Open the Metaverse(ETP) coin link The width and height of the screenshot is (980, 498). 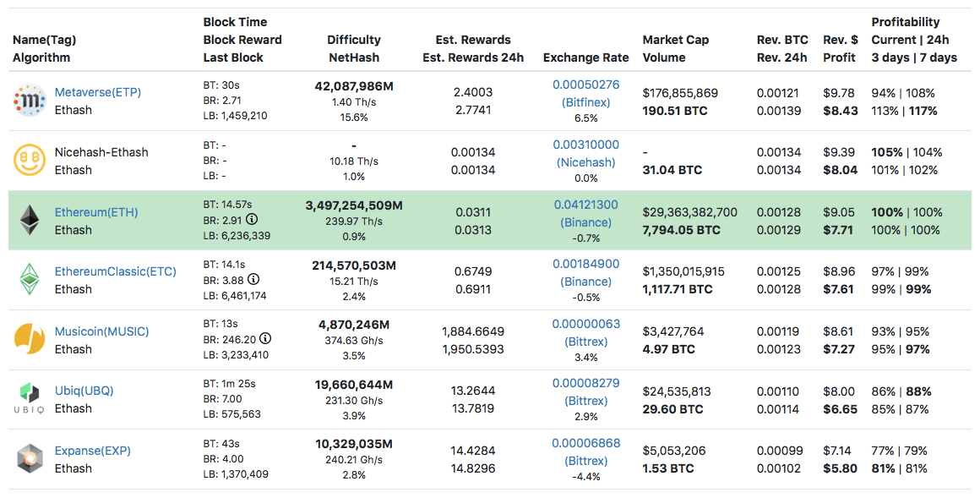pyautogui.click(x=97, y=92)
